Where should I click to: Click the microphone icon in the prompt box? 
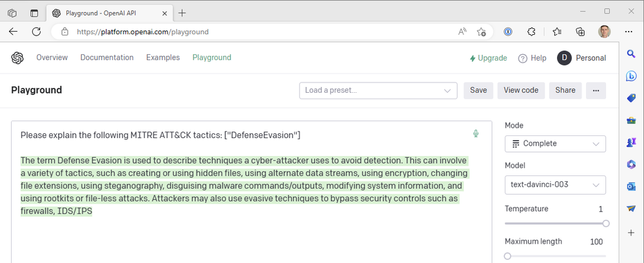476,134
